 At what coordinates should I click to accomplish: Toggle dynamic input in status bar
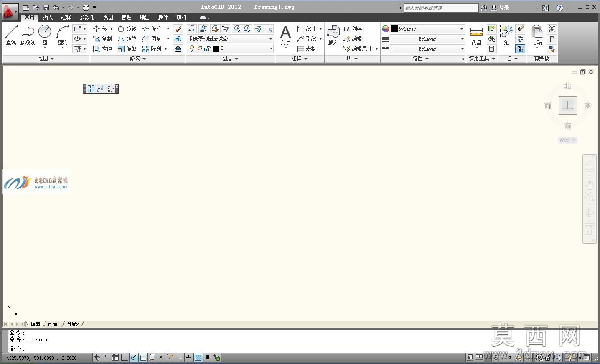(180, 357)
